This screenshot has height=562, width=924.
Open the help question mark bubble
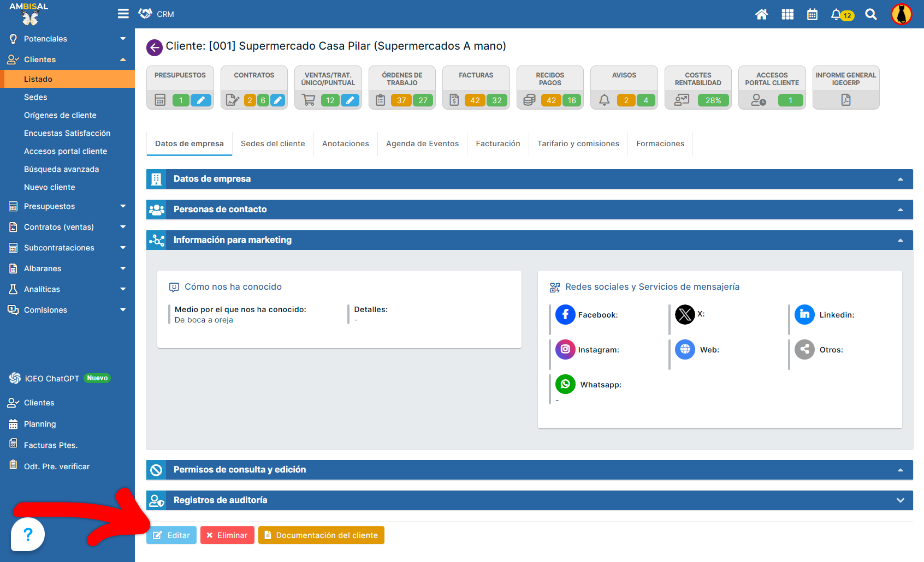28,534
